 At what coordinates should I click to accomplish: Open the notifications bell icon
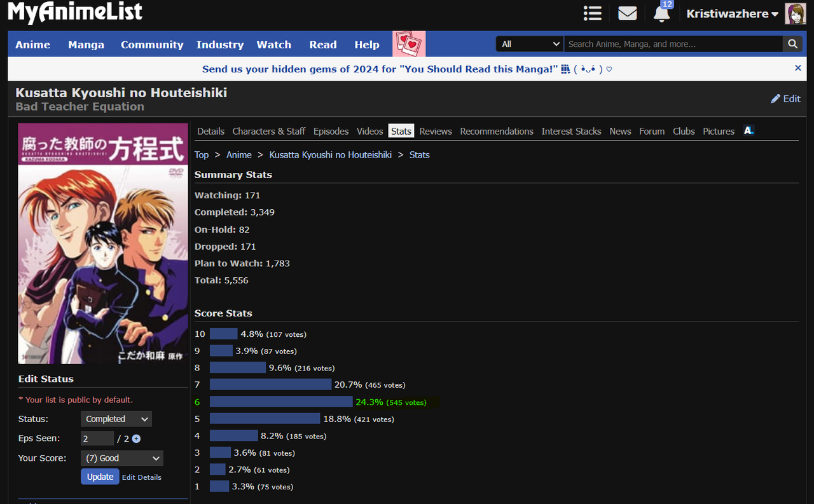pyautogui.click(x=662, y=13)
